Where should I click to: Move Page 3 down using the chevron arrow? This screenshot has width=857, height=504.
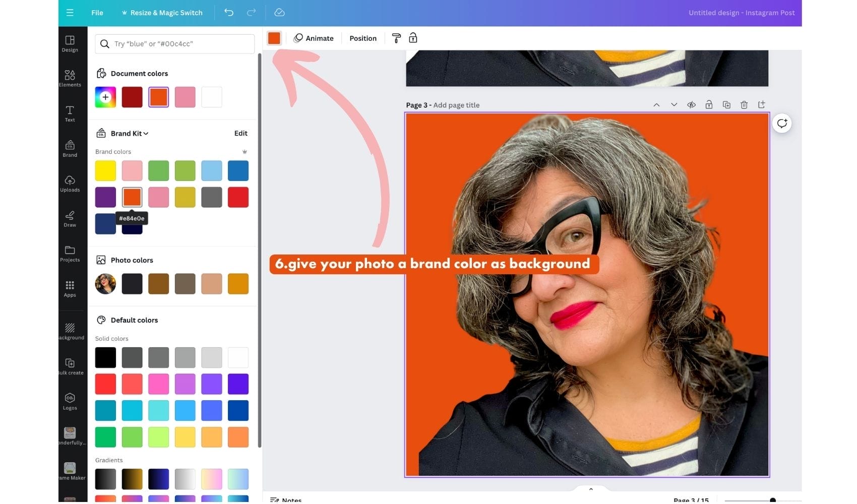pyautogui.click(x=674, y=104)
